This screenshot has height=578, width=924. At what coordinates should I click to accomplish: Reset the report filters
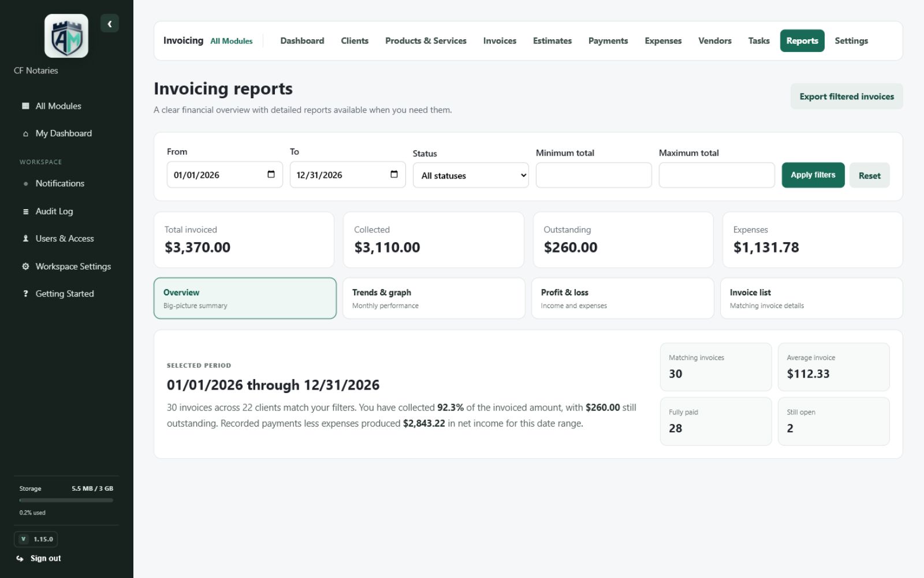(x=869, y=176)
